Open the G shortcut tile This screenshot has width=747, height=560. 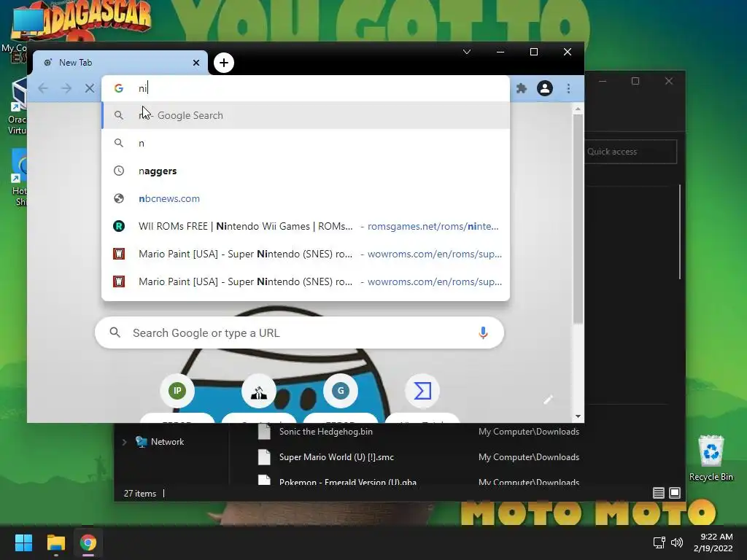tap(341, 391)
